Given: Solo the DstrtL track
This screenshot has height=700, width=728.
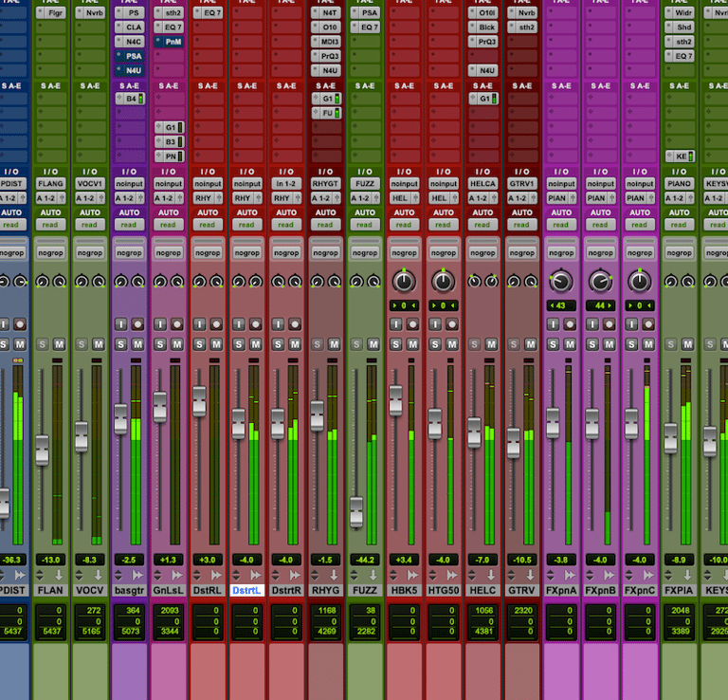Looking at the screenshot, I should click(239, 344).
